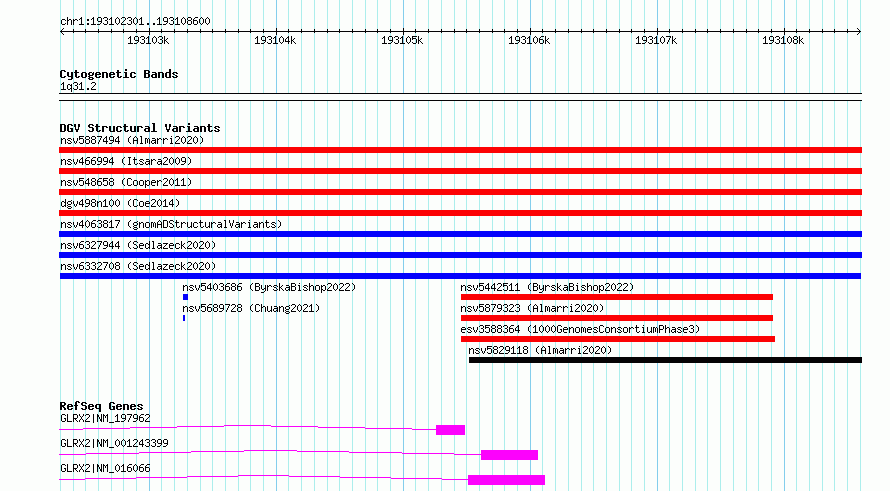Select the nsv6332708 blue variant bar
This screenshot has width=890, height=491.
click(460, 276)
